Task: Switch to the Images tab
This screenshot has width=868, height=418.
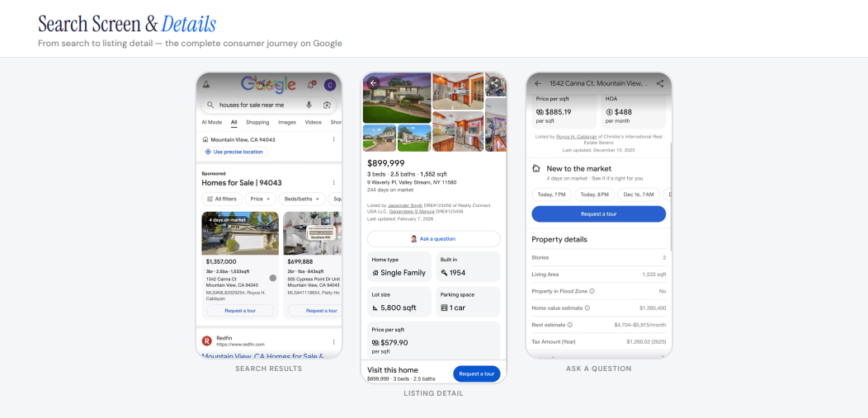Action: coord(287,122)
